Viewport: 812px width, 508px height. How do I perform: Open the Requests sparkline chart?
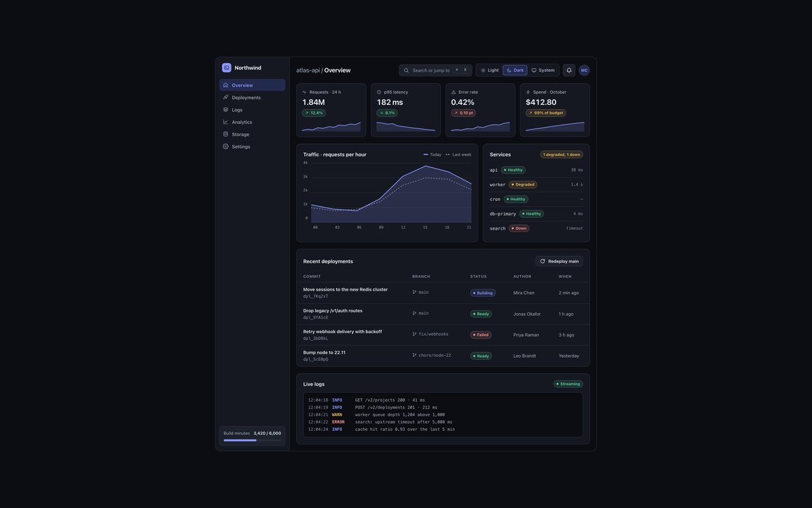tap(332, 126)
